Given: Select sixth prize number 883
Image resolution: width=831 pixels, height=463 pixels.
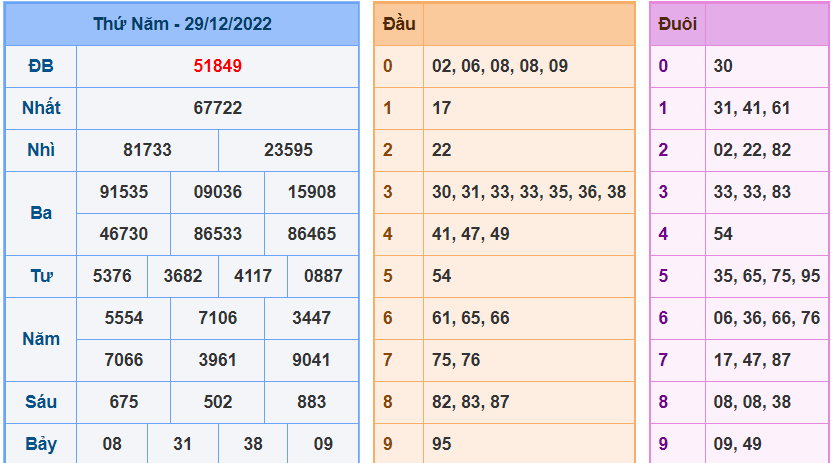Looking at the screenshot, I should 312,402.
